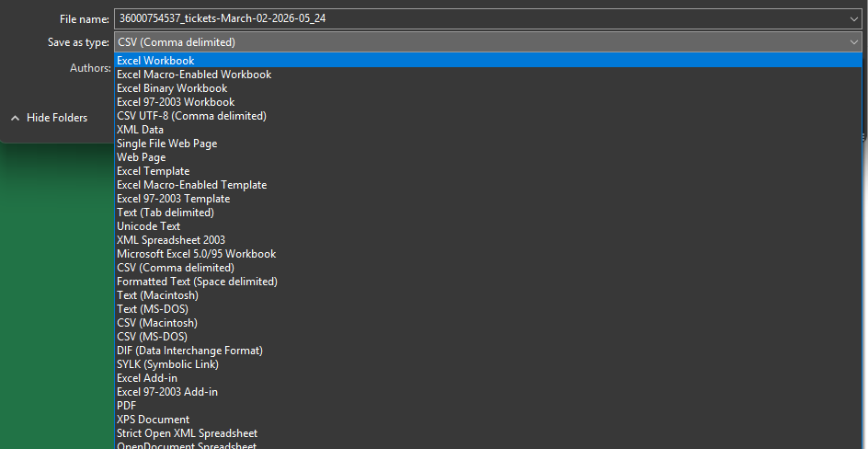This screenshot has height=449, width=868.
Task: Pick Excel 97-2003 Workbook format
Action: [487, 102]
